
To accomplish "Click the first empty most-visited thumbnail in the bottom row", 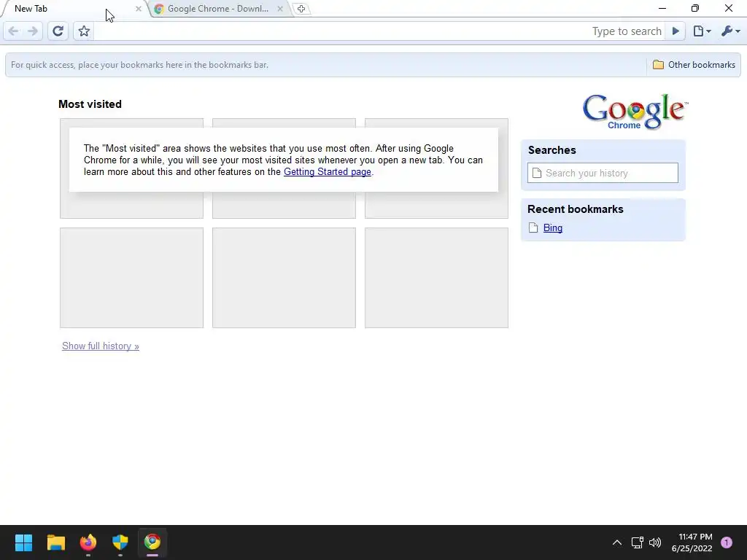I will click(131, 278).
